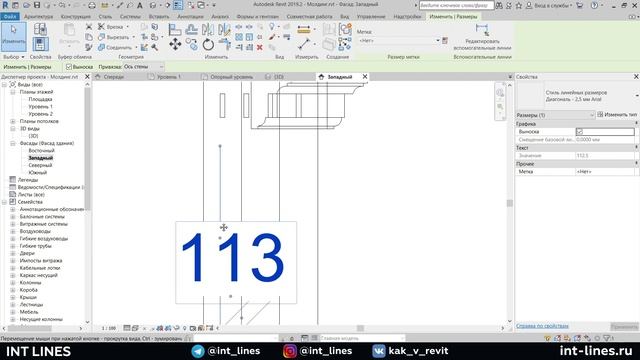Open the Файл menu tab
Viewport: 640px width, 360px height.
[9, 16]
